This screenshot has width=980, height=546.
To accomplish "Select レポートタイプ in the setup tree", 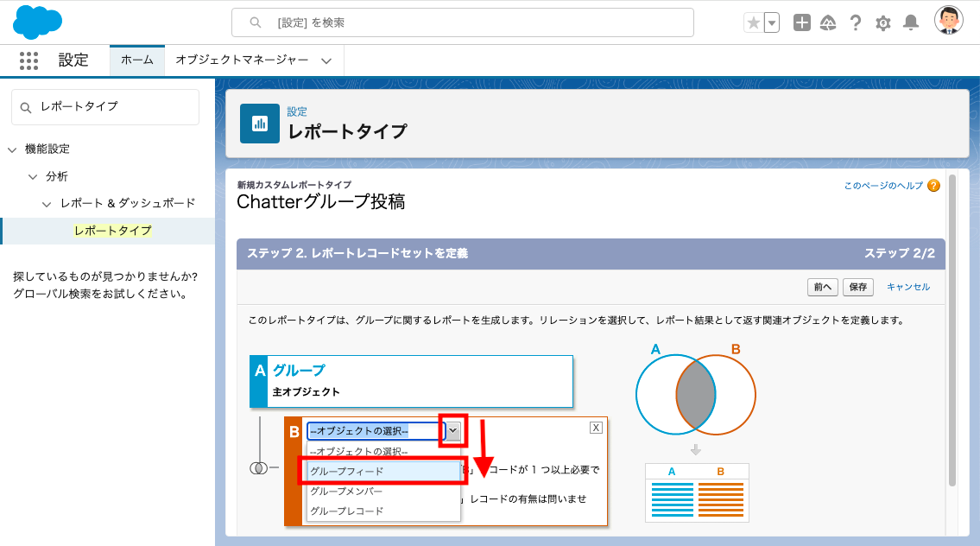I will click(x=112, y=231).
